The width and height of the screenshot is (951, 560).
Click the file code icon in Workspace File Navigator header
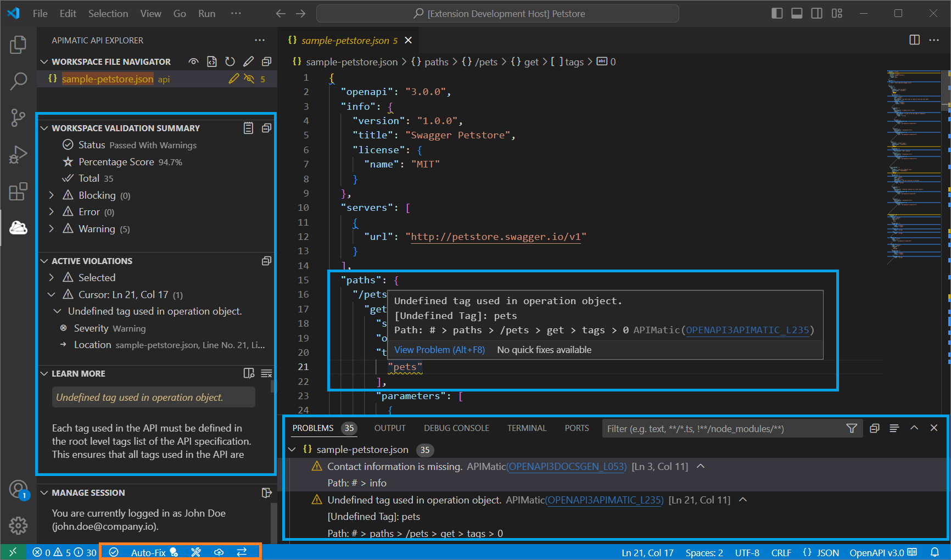(212, 61)
